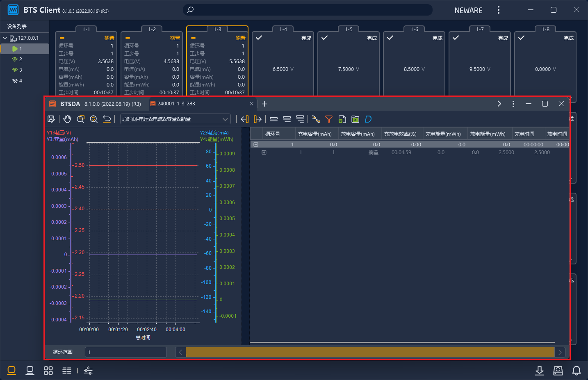Open the chart axis type dropdown
The height and width of the screenshot is (380, 588).
point(175,119)
